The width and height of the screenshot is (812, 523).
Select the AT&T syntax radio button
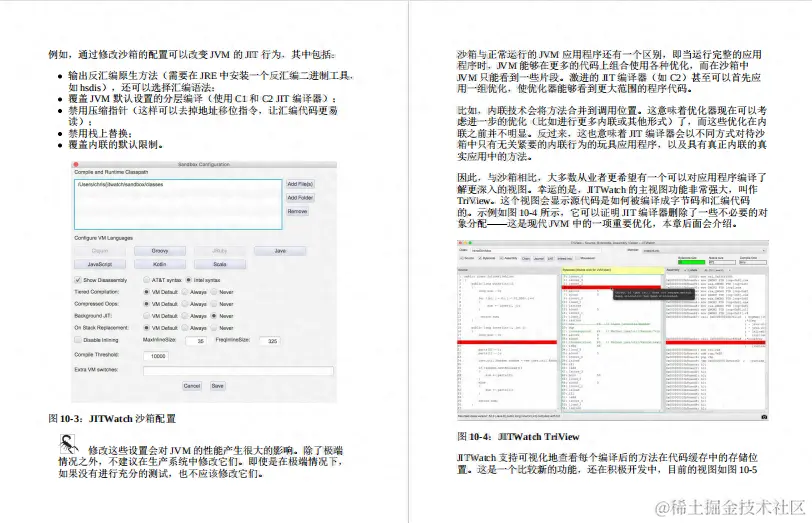[x=147, y=280]
